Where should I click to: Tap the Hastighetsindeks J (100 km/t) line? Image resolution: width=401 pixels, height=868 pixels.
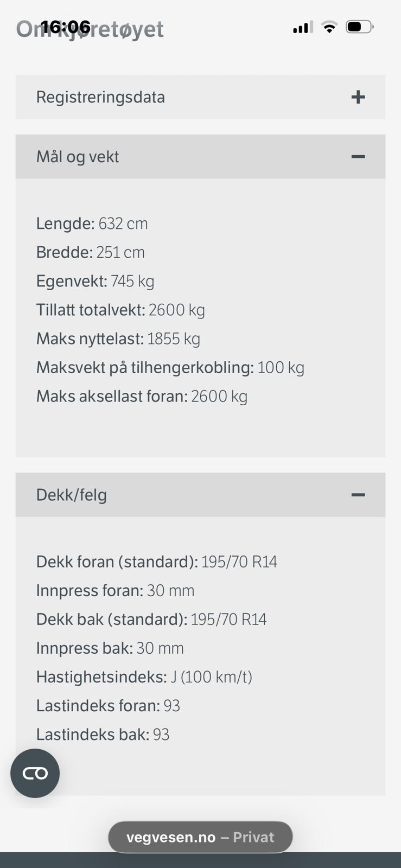144,676
